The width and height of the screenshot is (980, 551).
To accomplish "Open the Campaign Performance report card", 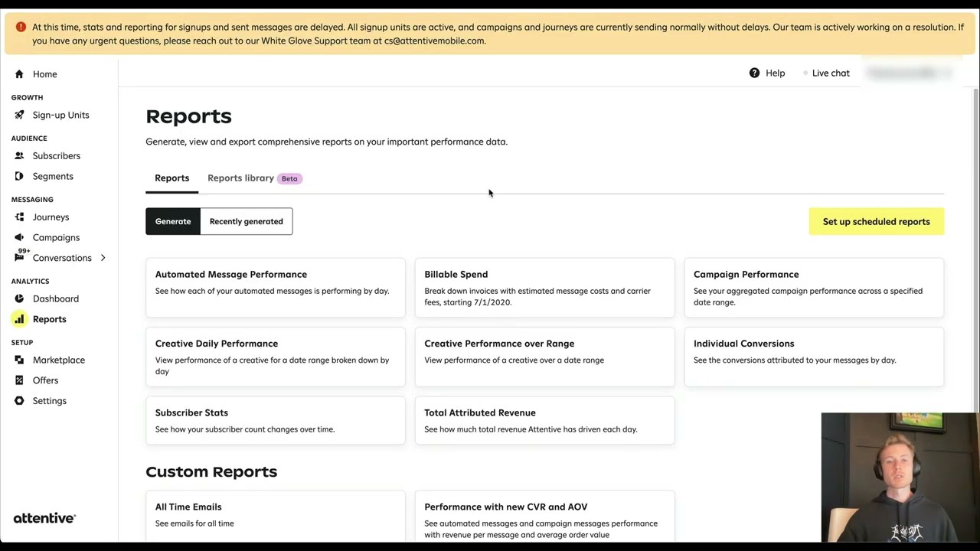I will [813, 287].
